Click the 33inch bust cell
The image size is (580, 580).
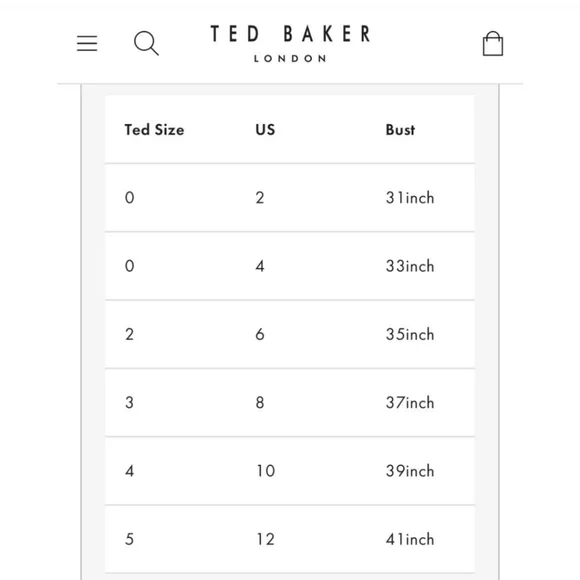pos(410,266)
